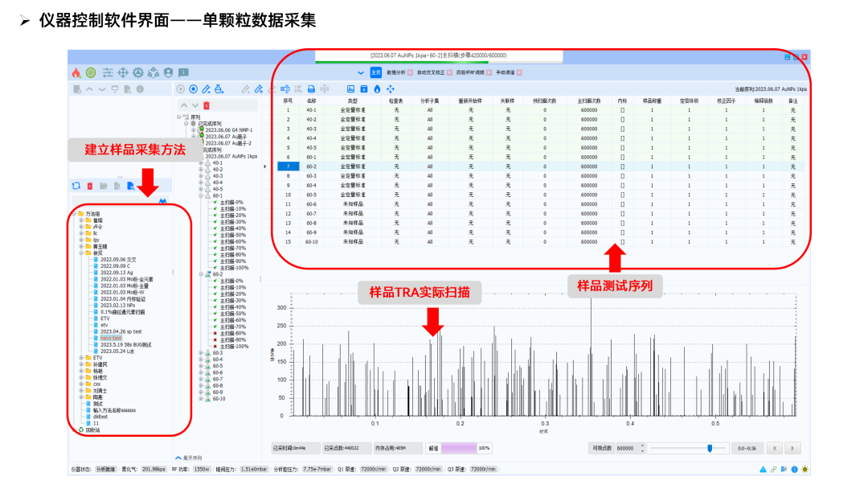The height and width of the screenshot is (489, 868).
Task: Open the blue chevron dropdown left of the 主页 tab
Action: point(360,72)
